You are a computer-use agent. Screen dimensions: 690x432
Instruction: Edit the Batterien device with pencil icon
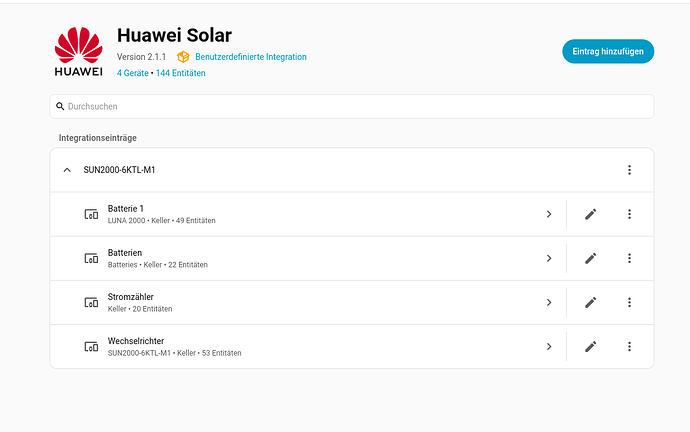coord(591,258)
